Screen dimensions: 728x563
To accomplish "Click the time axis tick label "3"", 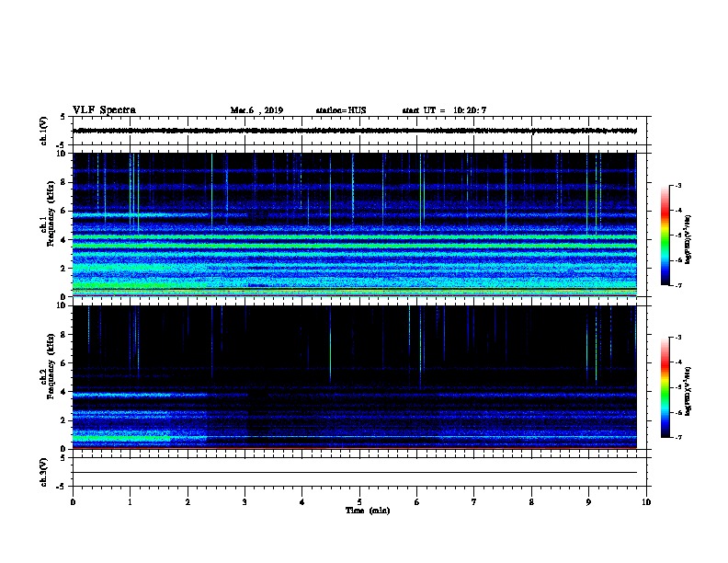I will tap(245, 502).
